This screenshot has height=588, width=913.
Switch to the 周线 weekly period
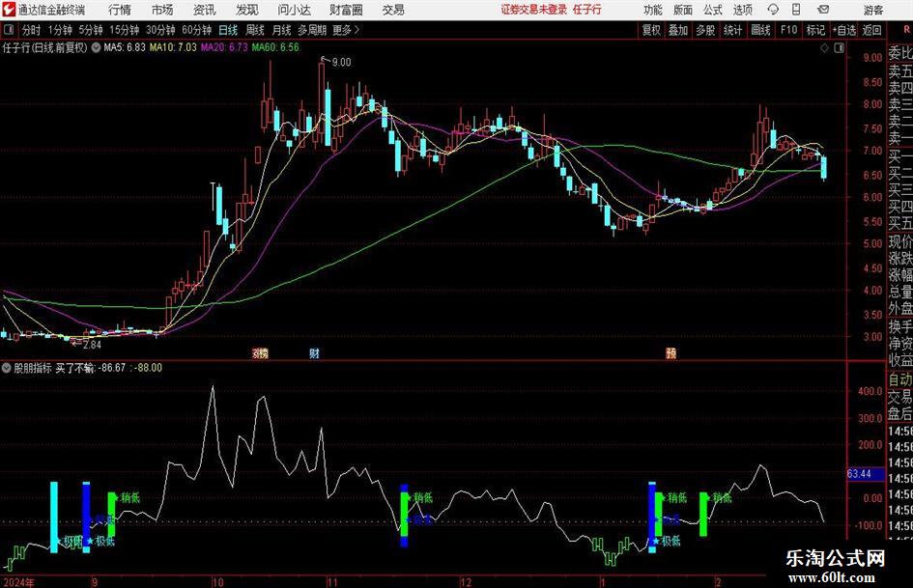pyautogui.click(x=254, y=30)
